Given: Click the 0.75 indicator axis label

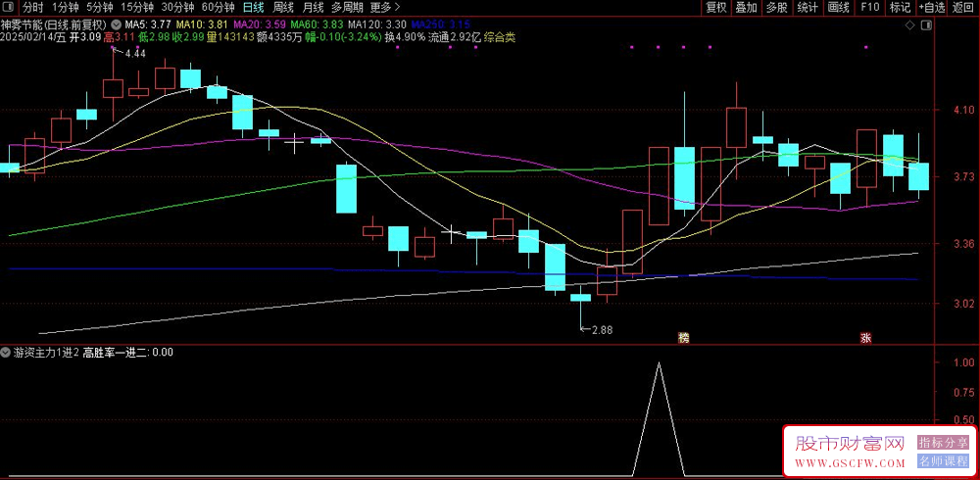Looking at the screenshot, I should pyautogui.click(x=964, y=392).
